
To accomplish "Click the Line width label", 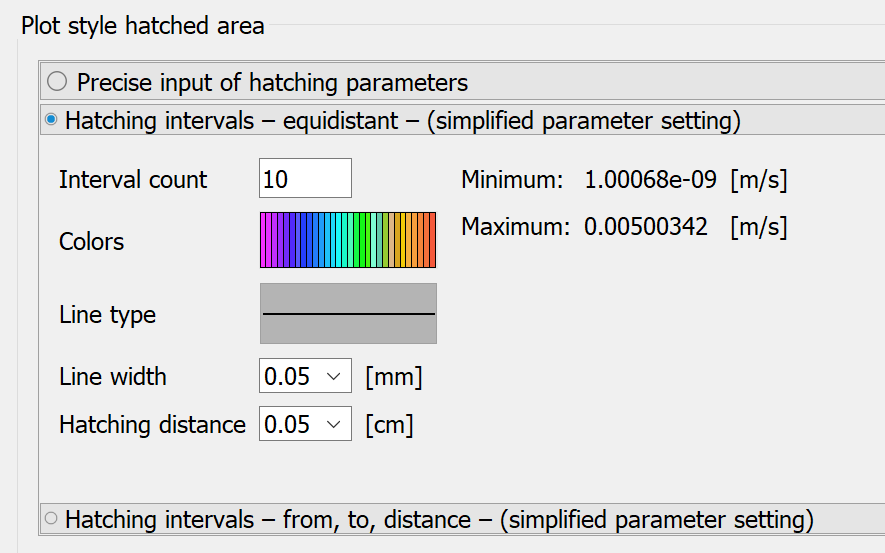I will pos(112,377).
